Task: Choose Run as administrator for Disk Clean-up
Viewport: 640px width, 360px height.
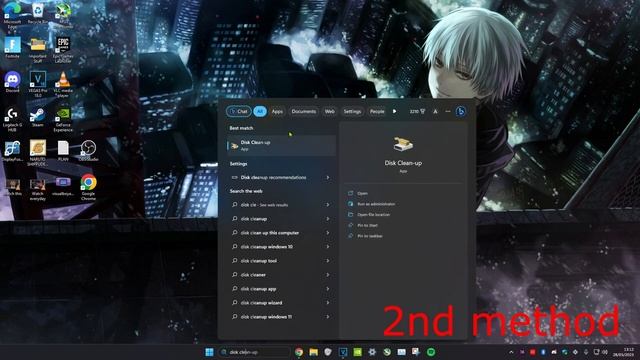Action: 376,204
